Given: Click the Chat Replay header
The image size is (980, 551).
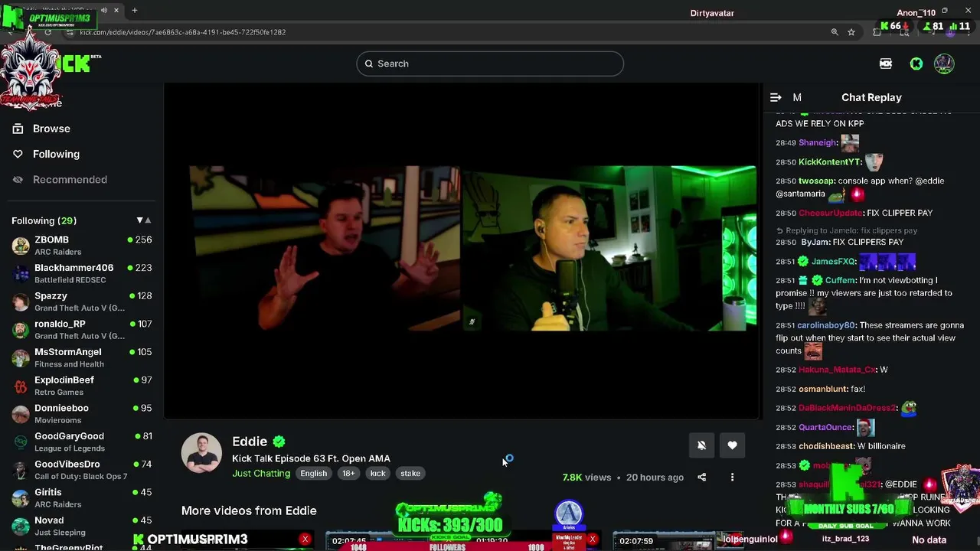Looking at the screenshot, I should click(871, 97).
